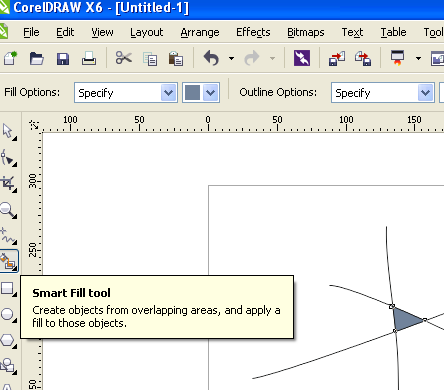Open the fill color picker dropdown arrow

(211, 93)
